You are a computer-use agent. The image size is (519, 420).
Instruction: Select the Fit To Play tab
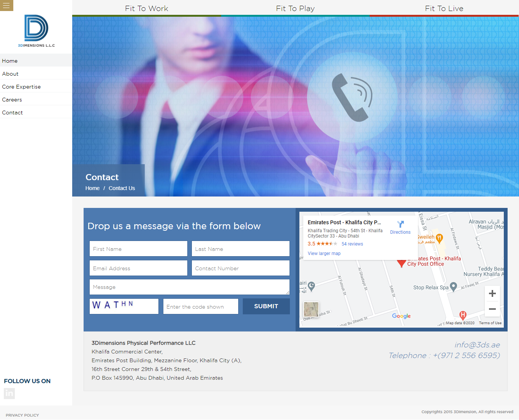click(295, 8)
